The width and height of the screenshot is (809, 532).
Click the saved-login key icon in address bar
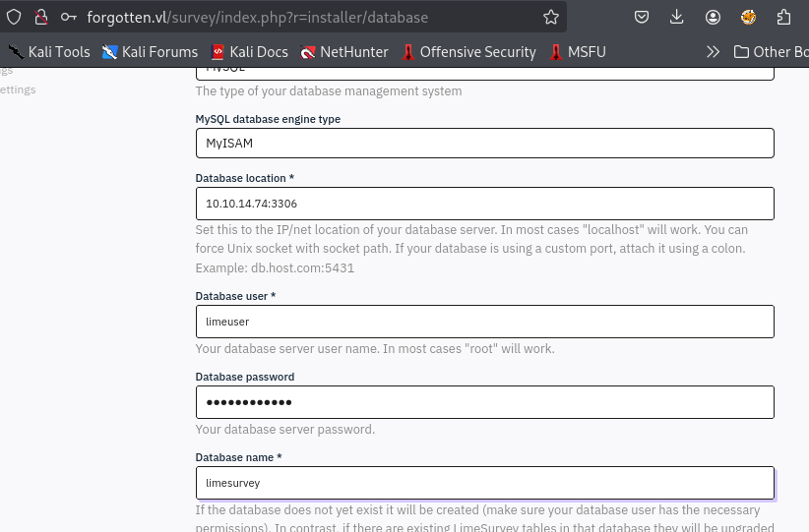68,17
